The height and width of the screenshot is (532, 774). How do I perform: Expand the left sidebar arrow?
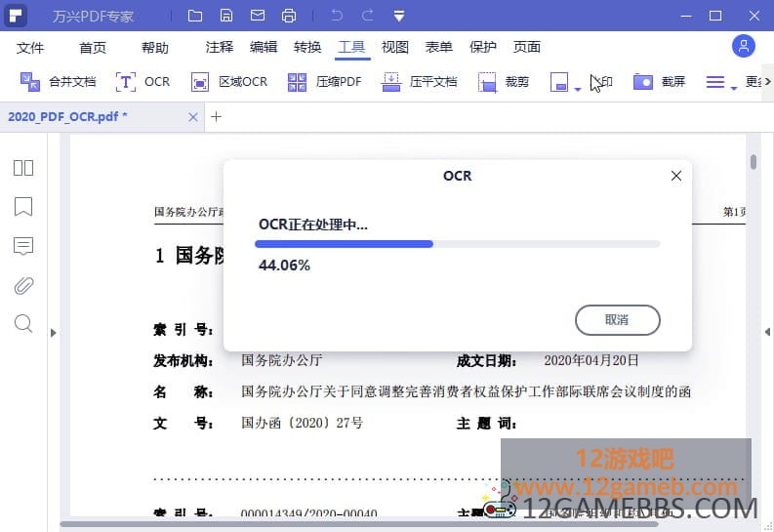(54, 333)
